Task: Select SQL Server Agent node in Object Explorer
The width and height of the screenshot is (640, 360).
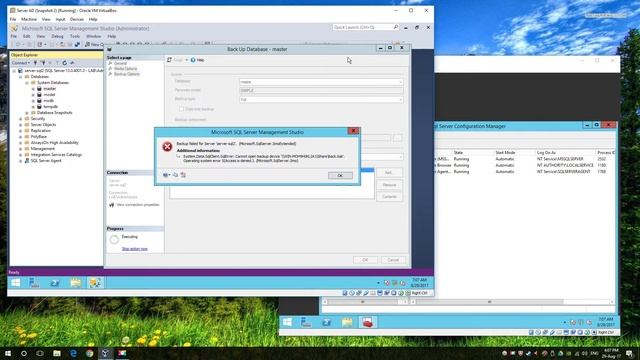Action: click(46, 161)
